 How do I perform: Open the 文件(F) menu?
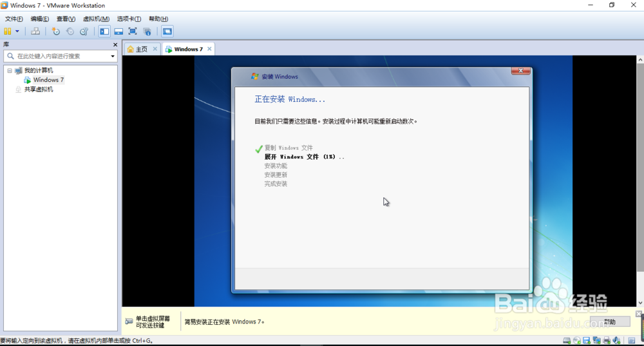pyautogui.click(x=14, y=19)
